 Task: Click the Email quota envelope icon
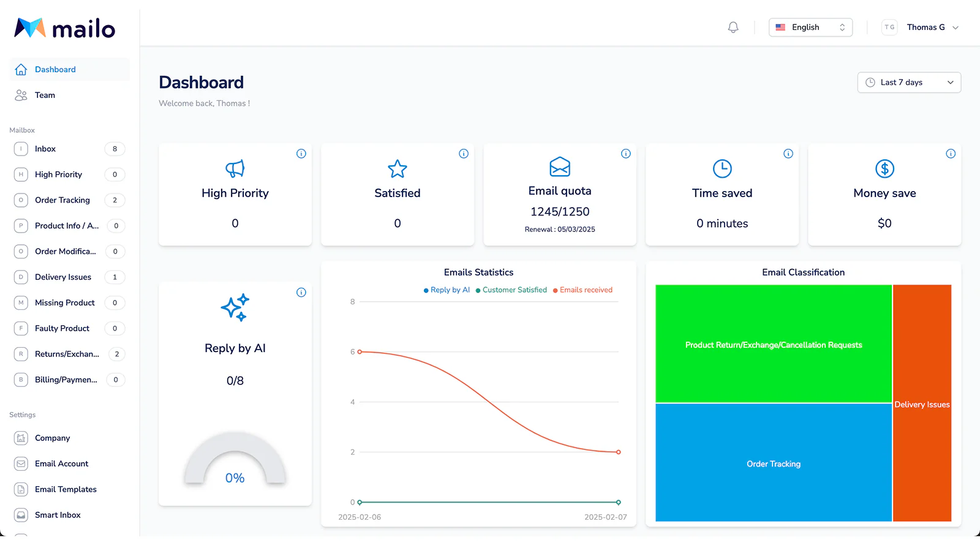560,167
